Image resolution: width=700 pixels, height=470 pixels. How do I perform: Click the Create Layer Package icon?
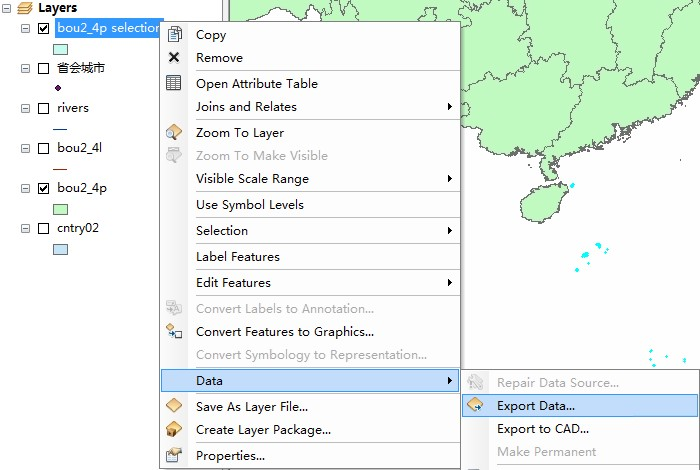pyautogui.click(x=174, y=430)
